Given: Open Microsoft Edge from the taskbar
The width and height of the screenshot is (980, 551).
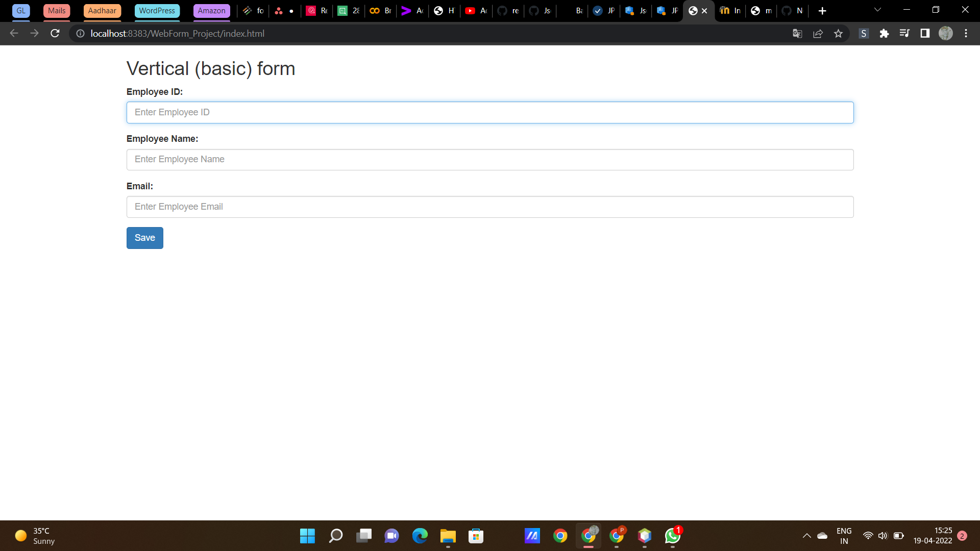Looking at the screenshot, I should point(420,536).
